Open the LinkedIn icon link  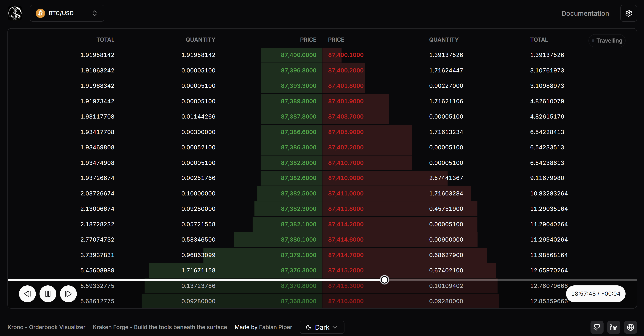[x=613, y=327]
